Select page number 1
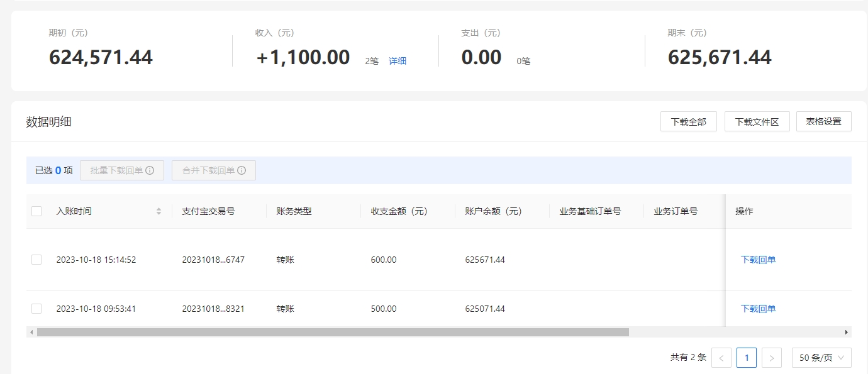The height and width of the screenshot is (374, 868). [x=747, y=358]
